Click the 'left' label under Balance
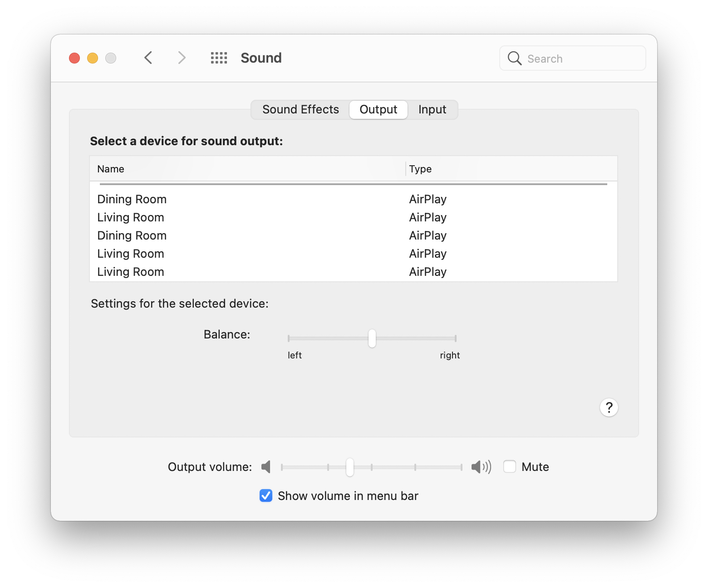 [x=295, y=355]
